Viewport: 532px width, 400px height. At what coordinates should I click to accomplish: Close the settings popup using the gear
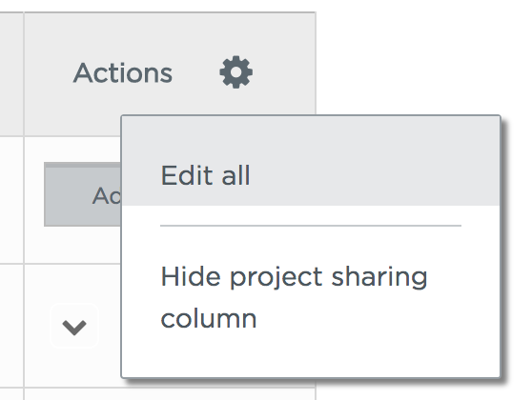(x=236, y=72)
